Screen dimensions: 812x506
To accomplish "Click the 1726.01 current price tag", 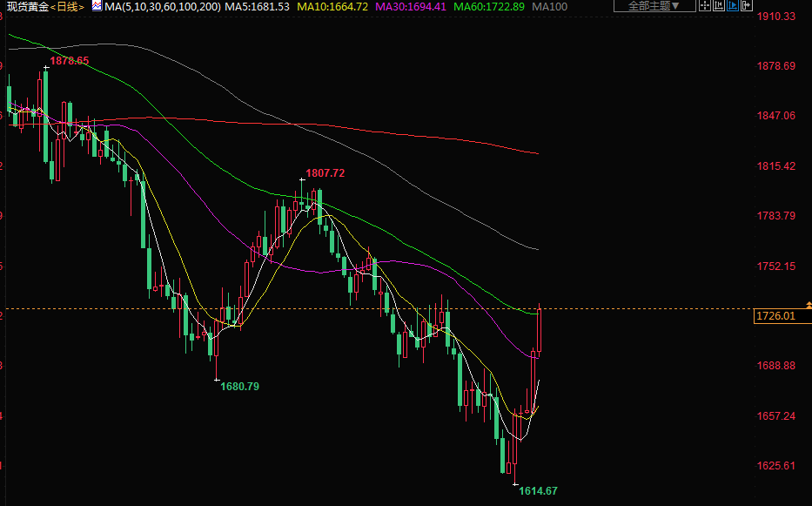I will 775,316.
